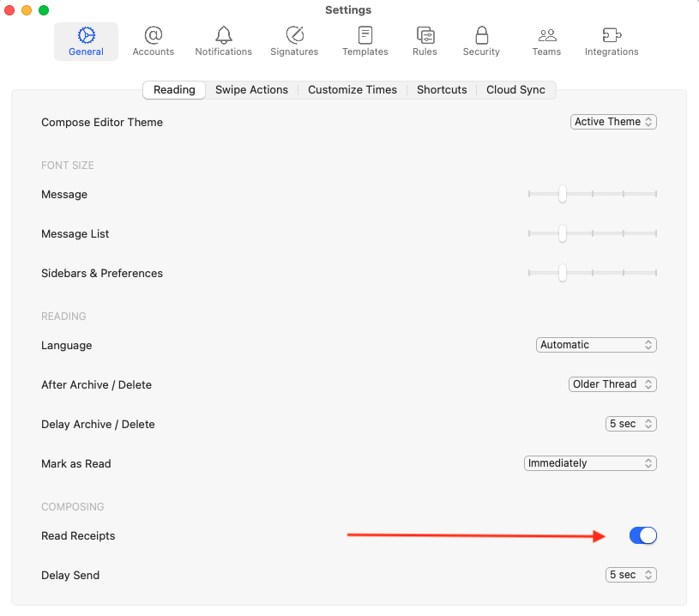Click the READING section header

(x=63, y=317)
